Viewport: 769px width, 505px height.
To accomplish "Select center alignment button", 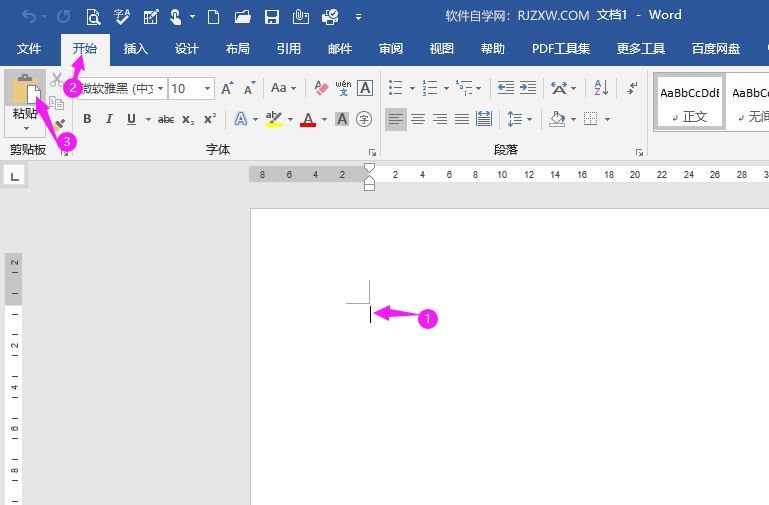I will [x=418, y=119].
